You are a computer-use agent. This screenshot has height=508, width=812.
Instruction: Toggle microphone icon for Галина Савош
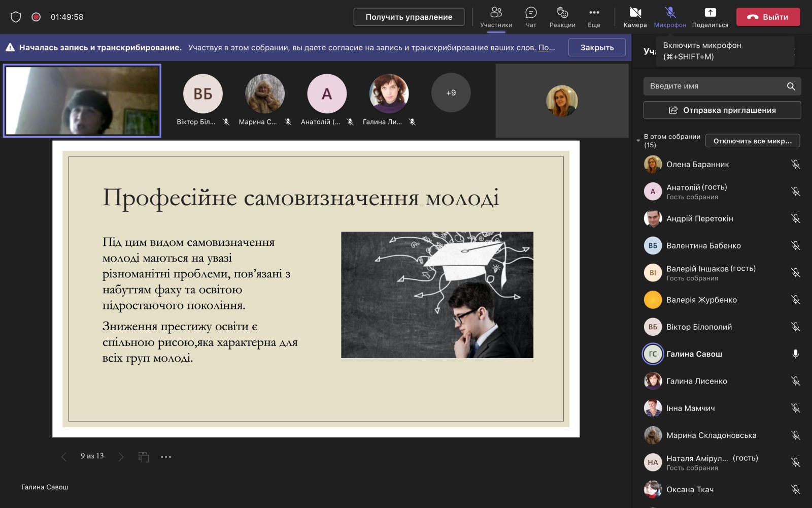[x=795, y=354]
